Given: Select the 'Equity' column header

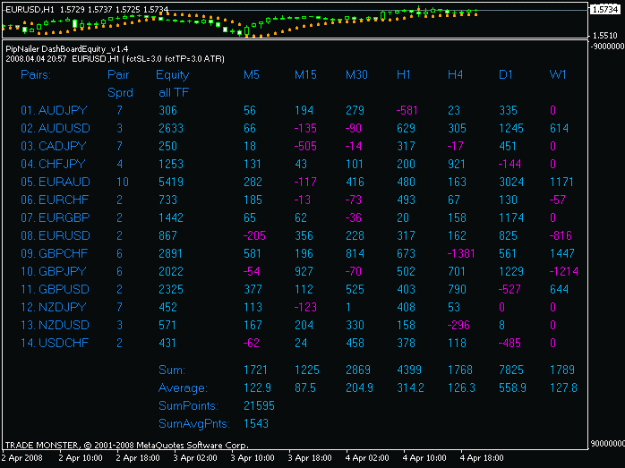Looking at the screenshot, I should tap(173, 75).
